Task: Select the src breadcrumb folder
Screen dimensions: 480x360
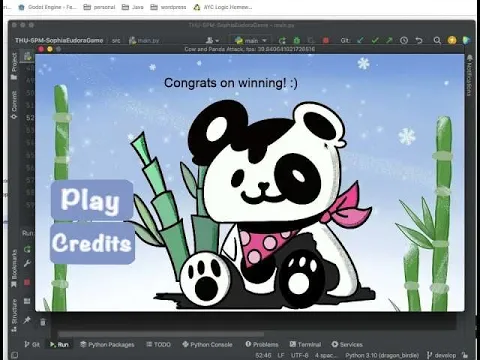Action: click(x=116, y=41)
